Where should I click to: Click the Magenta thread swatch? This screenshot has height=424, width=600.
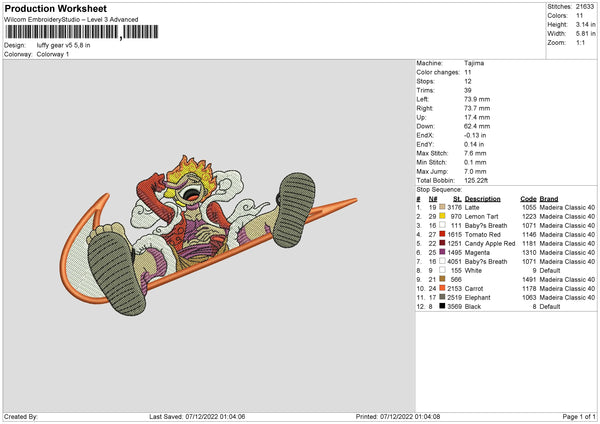(x=442, y=252)
